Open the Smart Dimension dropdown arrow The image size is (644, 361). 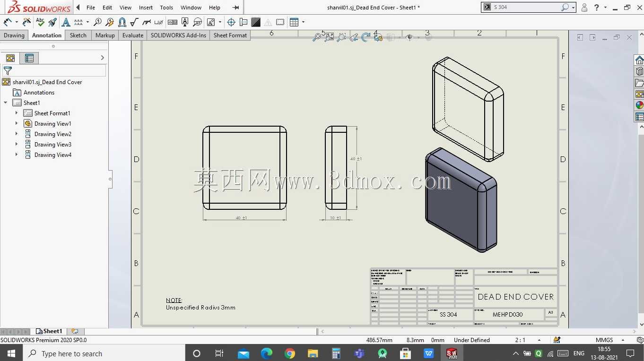point(16,22)
